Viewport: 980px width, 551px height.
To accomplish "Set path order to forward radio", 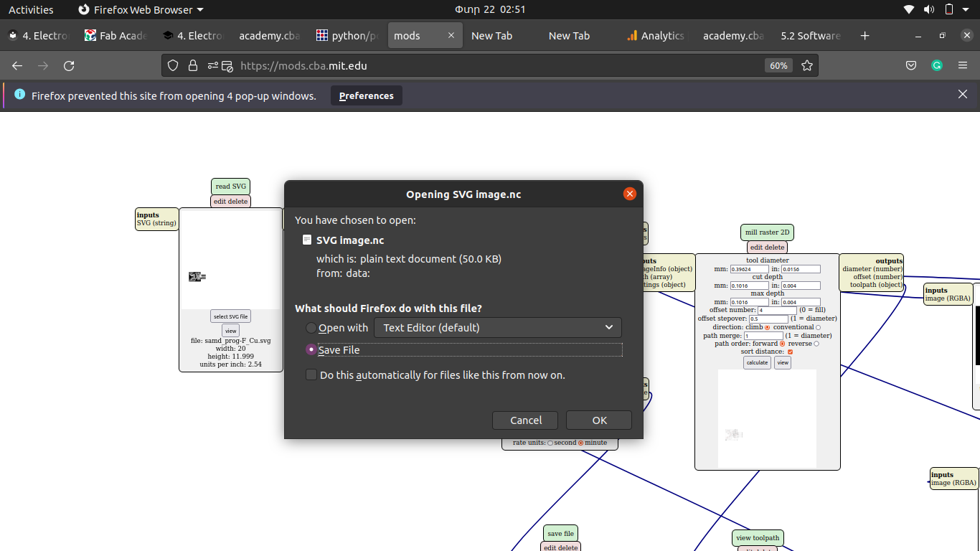I will [x=782, y=344].
